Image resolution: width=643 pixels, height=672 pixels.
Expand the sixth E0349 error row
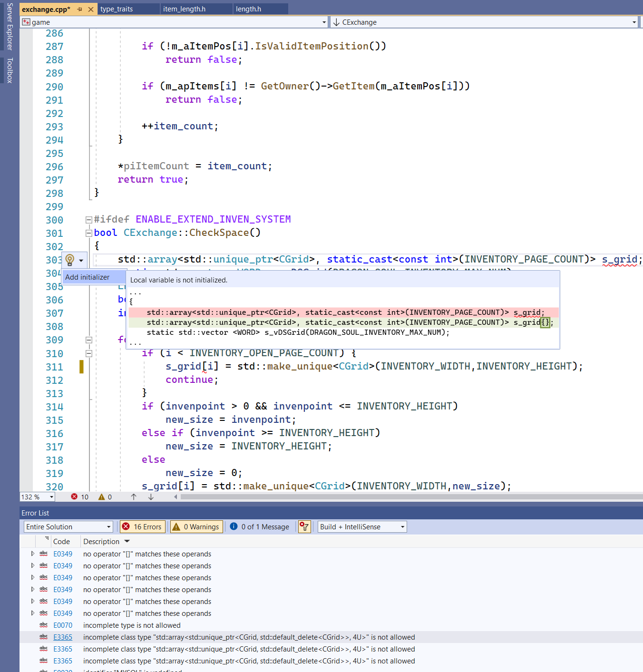point(32,613)
